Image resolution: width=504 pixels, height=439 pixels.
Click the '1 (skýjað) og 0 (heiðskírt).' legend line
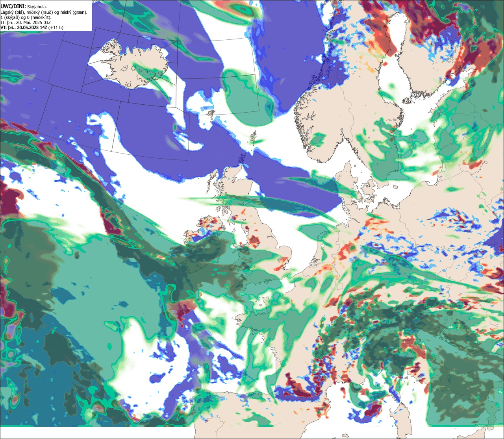pyautogui.click(x=26, y=17)
